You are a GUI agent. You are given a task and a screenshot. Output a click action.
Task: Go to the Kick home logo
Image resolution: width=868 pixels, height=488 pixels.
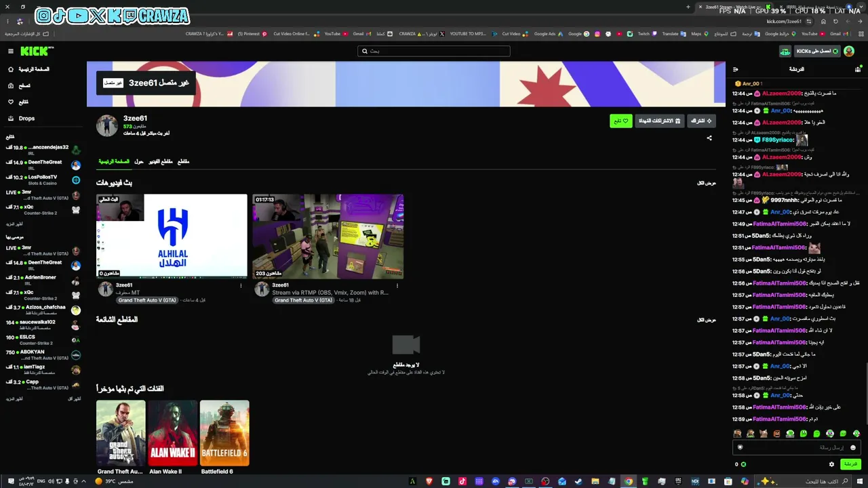(x=36, y=52)
